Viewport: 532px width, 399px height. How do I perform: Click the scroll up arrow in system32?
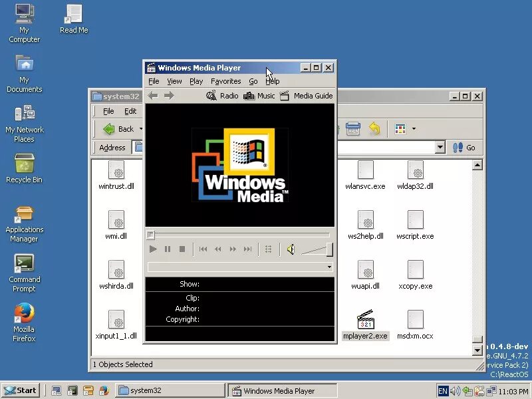pyautogui.click(x=477, y=165)
